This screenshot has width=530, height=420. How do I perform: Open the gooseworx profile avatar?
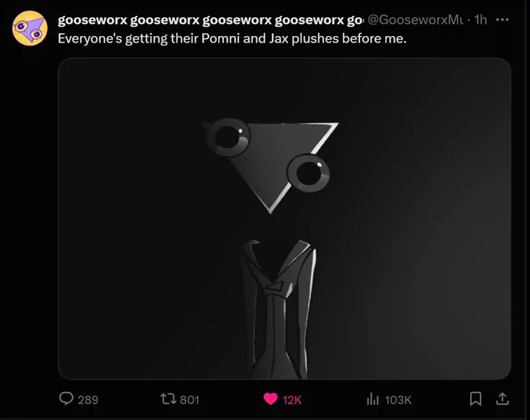point(30,28)
